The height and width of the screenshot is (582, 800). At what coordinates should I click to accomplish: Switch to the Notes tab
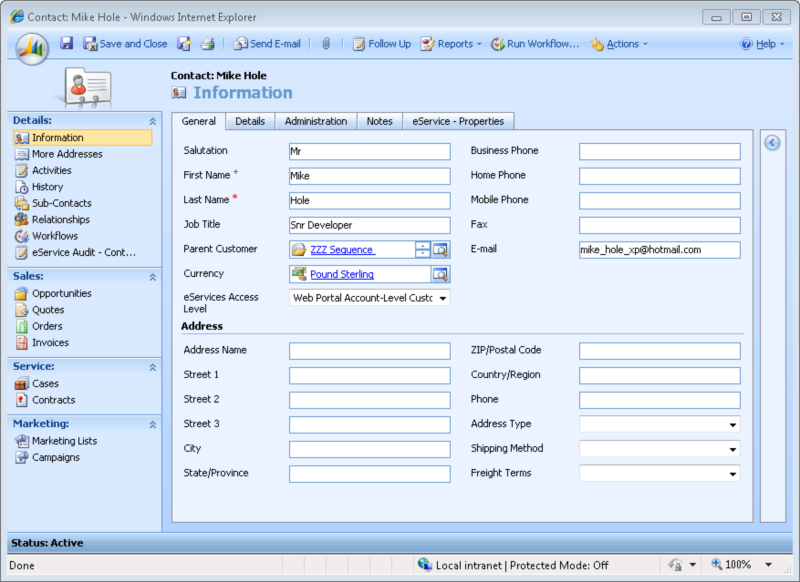click(379, 121)
